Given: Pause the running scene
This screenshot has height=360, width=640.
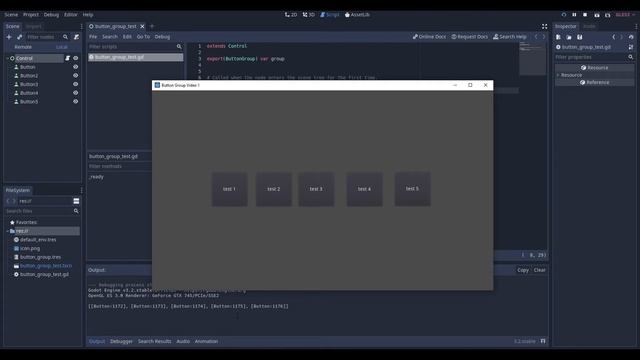Looking at the screenshot, I should click(574, 15).
